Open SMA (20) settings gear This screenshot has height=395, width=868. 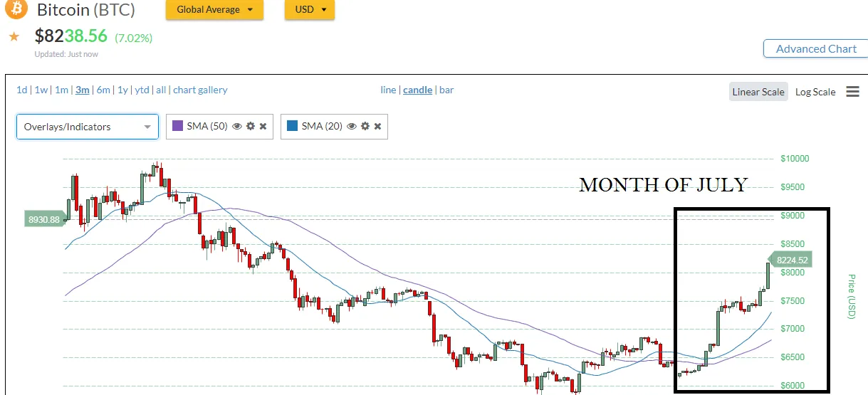click(x=365, y=126)
